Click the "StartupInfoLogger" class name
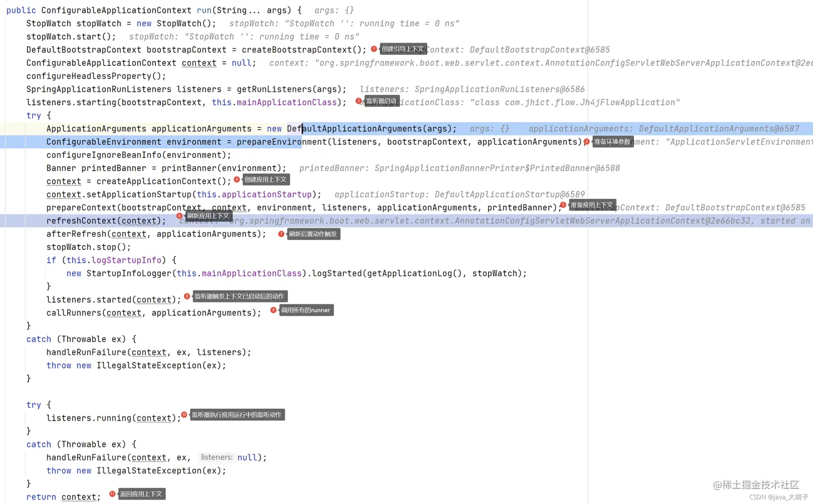813x504 pixels. [129, 273]
